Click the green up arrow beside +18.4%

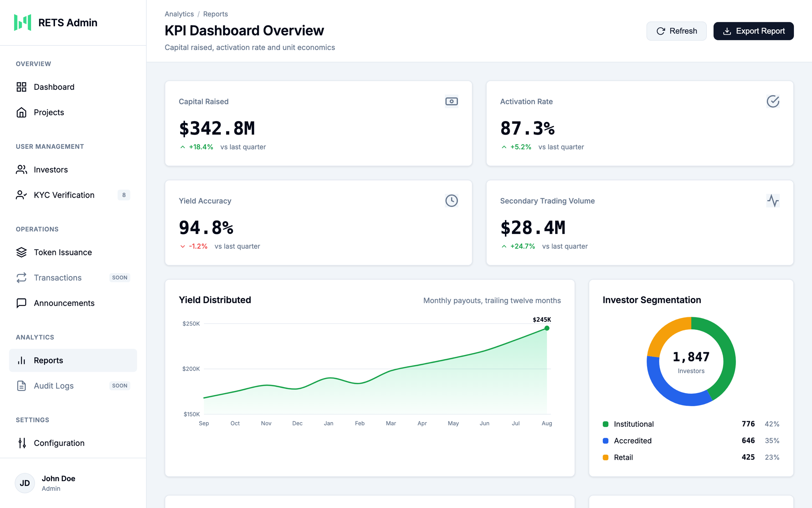(x=182, y=147)
